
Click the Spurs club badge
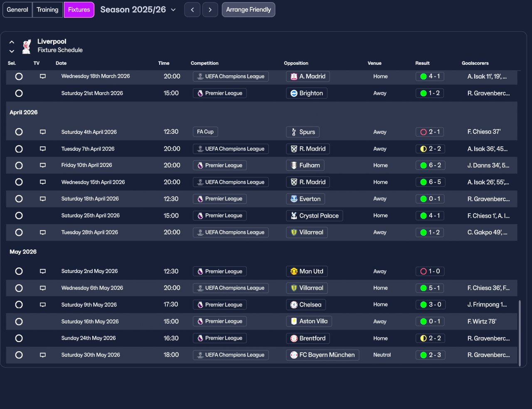point(294,132)
